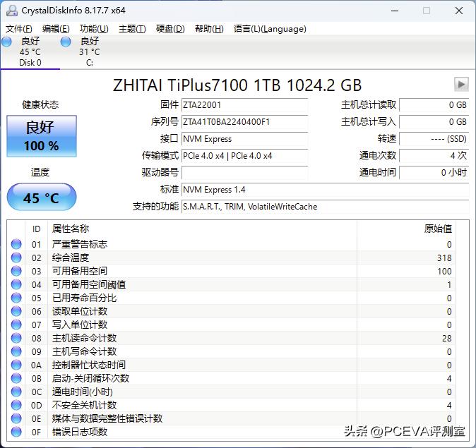Minimize the CrystalDiskInfo window
The height and width of the screenshot is (448, 476).
(395, 11)
